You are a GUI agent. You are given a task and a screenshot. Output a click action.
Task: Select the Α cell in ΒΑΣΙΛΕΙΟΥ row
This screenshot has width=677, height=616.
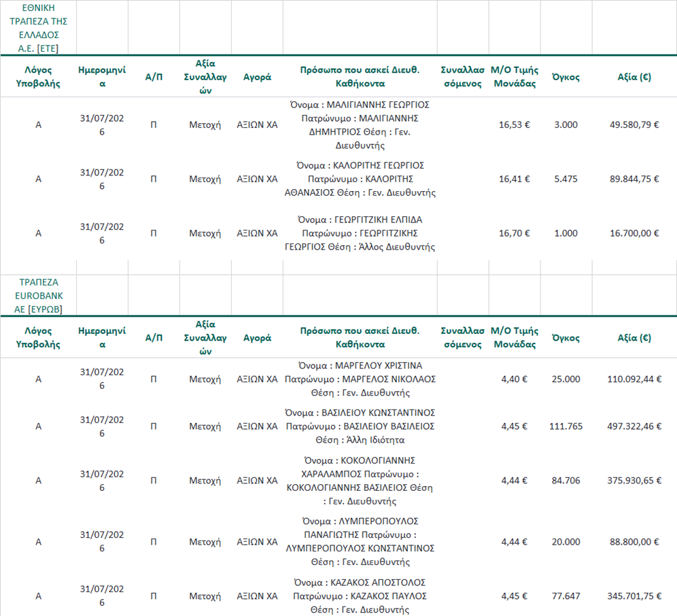(x=39, y=426)
